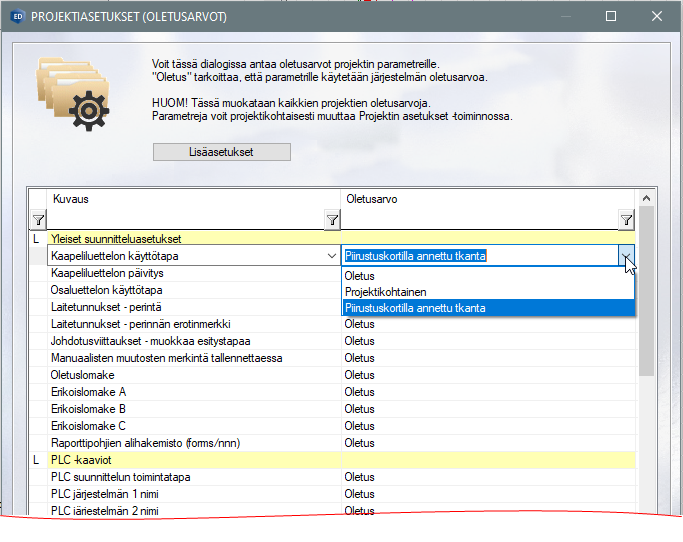Click the leftmost row-selector filter icon

pos(37,220)
